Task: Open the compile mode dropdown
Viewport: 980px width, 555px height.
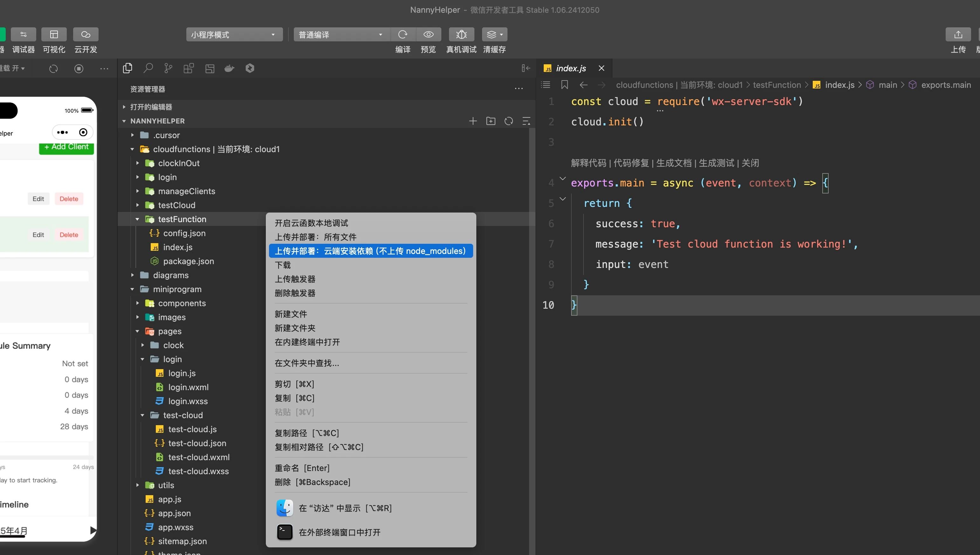Action: coord(341,35)
